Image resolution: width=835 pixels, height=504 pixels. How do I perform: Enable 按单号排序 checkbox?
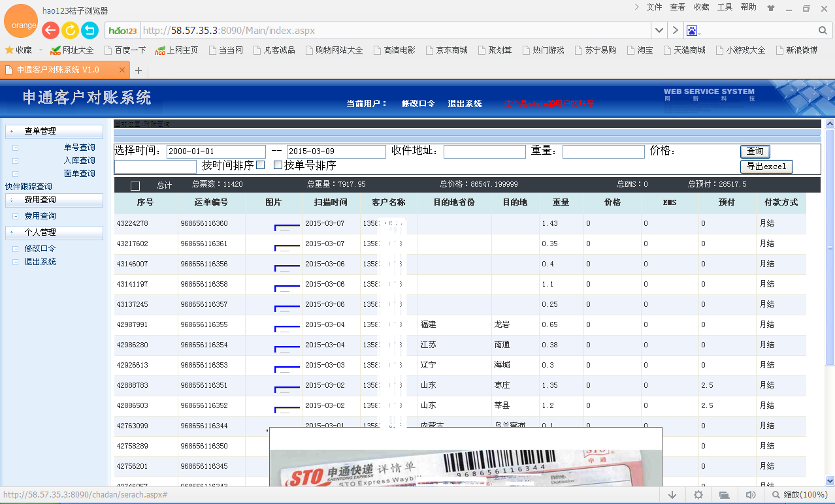278,165
